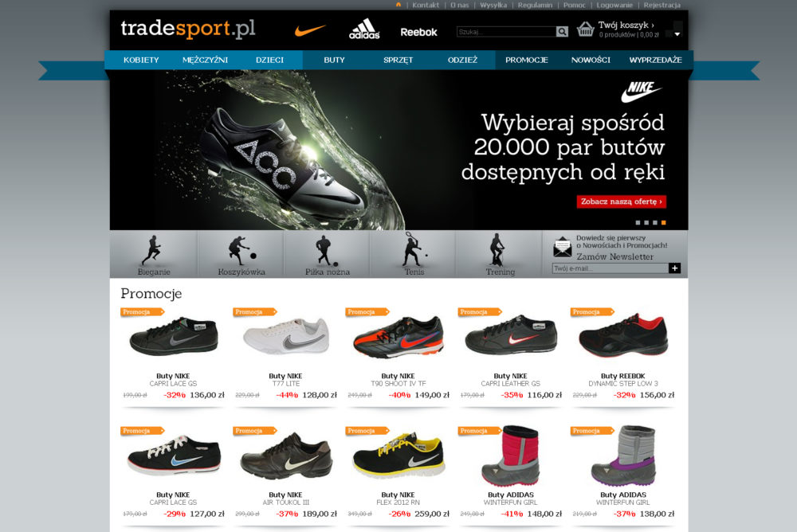Select the Reebok brand logo
This screenshot has height=532, width=797.
pos(419,32)
